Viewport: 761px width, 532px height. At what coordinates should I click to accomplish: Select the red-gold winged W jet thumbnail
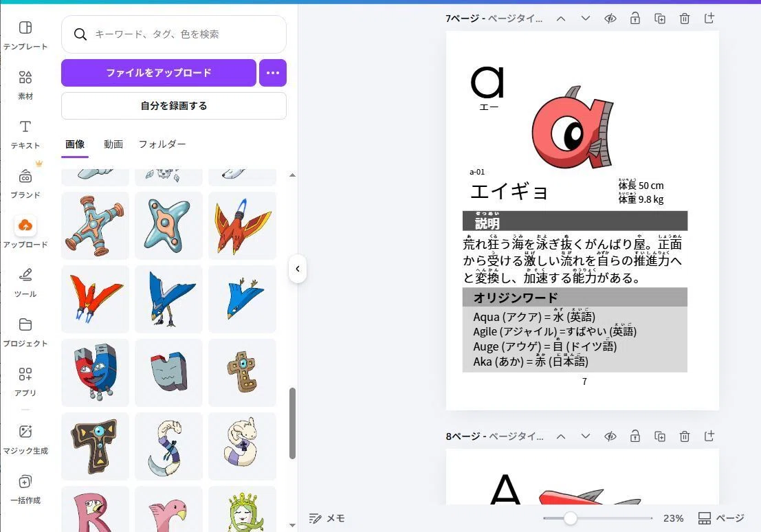(x=242, y=225)
